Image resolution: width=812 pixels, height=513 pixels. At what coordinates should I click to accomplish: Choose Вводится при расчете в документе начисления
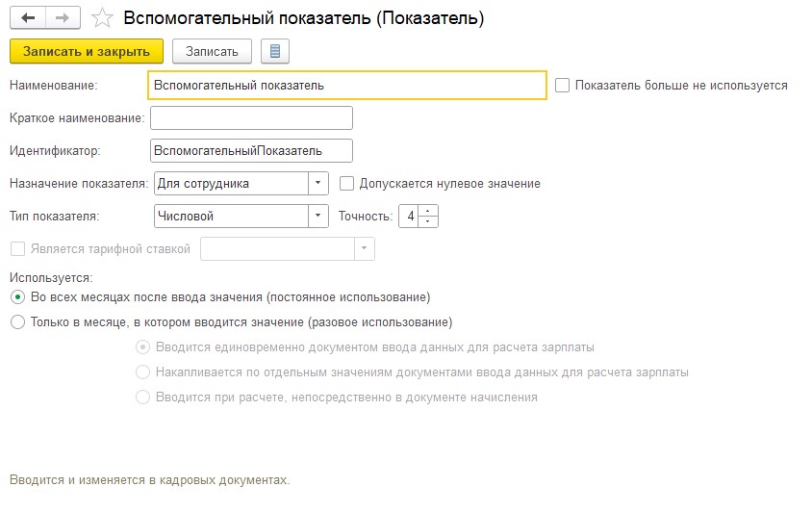tap(142, 398)
